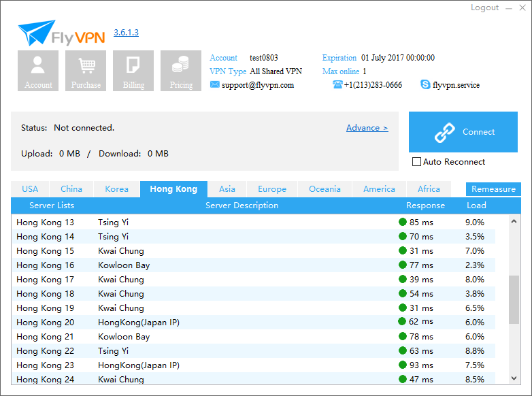Viewport: 532px width, 396px height.
Task: Click the flyvpn.service Skype name
Action: tap(456, 85)
